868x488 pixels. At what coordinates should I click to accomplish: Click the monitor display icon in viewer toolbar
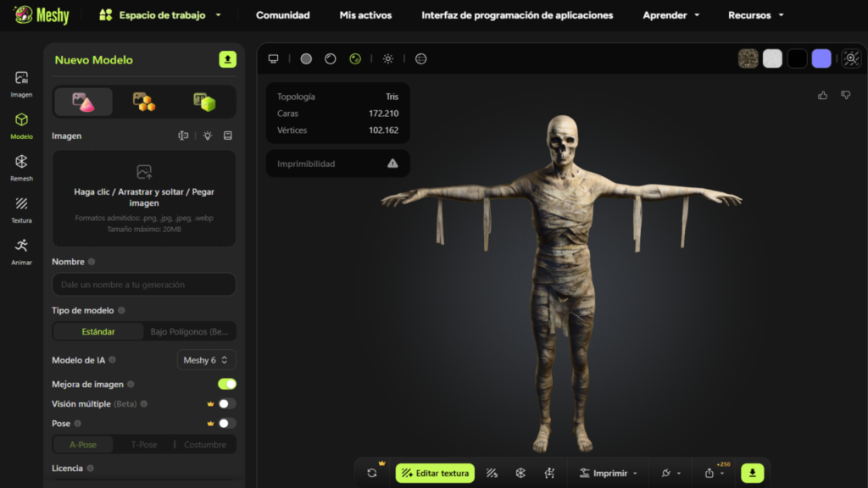(274, 58)
